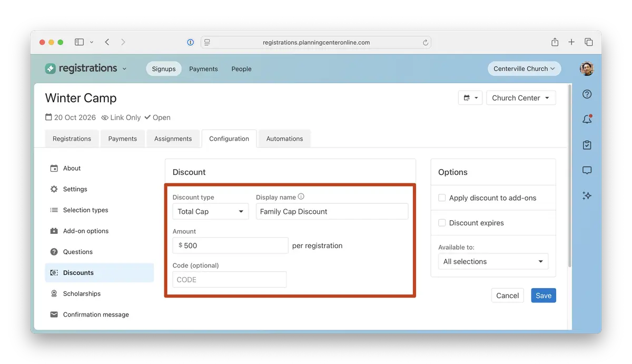
Task: Open the Automations tab
Action: click(x=284, y=139)
